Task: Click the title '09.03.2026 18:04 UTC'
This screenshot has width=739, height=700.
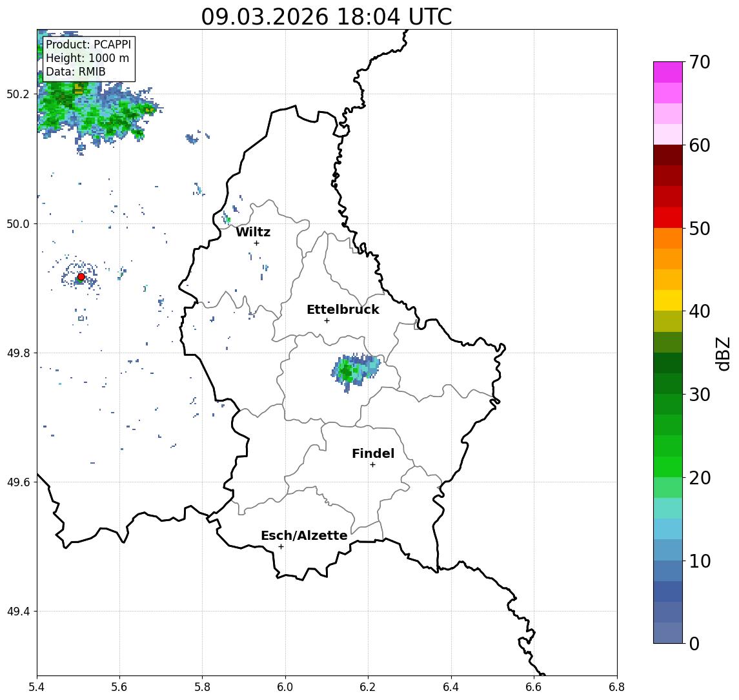Action: [326, 17]
